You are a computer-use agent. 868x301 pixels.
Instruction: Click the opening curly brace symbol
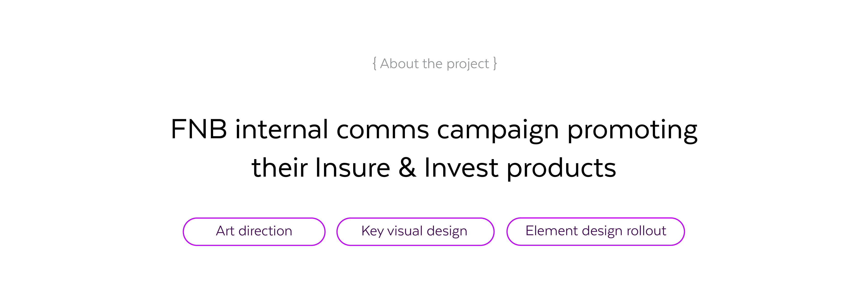[374, 64]
